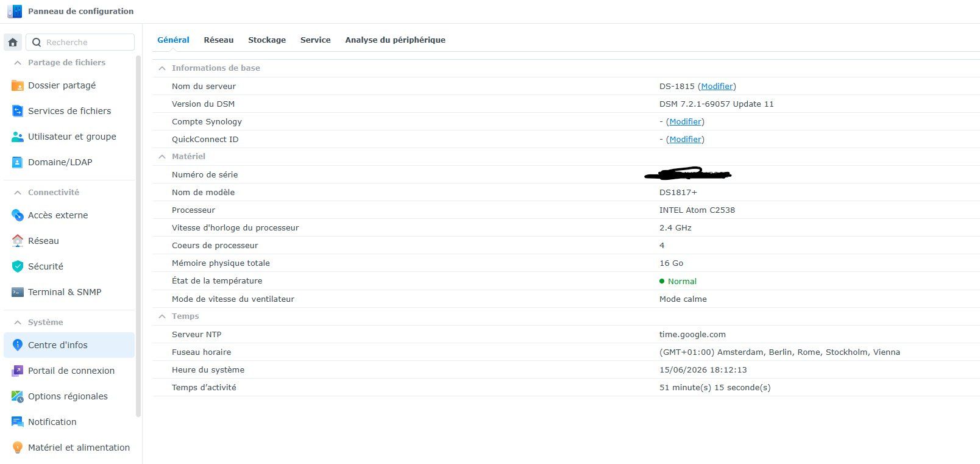Collapse the Matériel info group
Viewport: 980px width, 464px height.
(x=162, y=157)
